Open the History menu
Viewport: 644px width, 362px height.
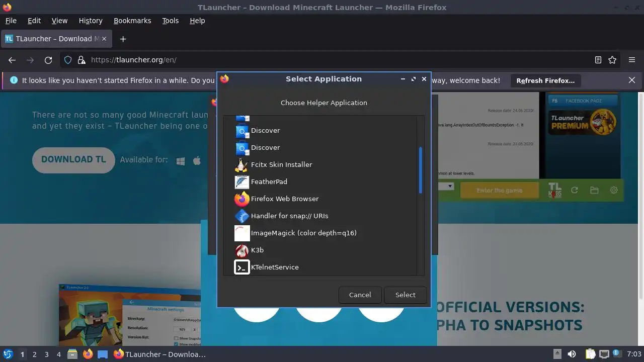click(91, 21)
